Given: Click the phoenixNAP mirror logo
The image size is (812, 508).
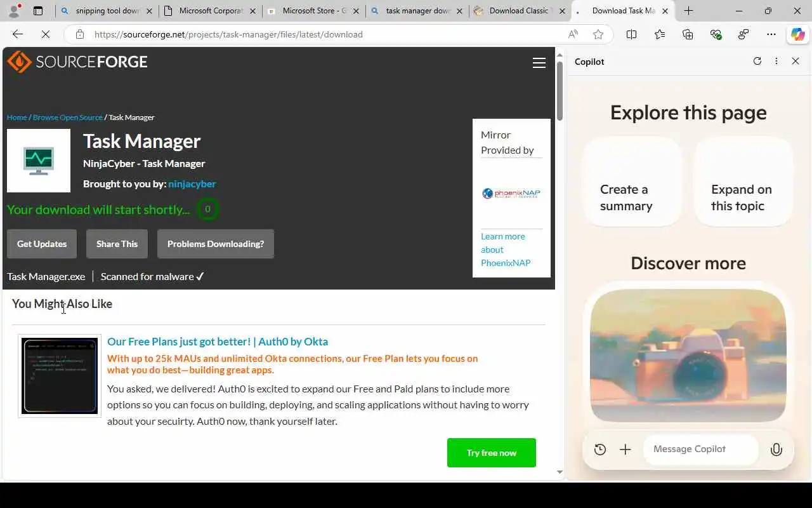Looking at the screenshot, I should (511, 194).
